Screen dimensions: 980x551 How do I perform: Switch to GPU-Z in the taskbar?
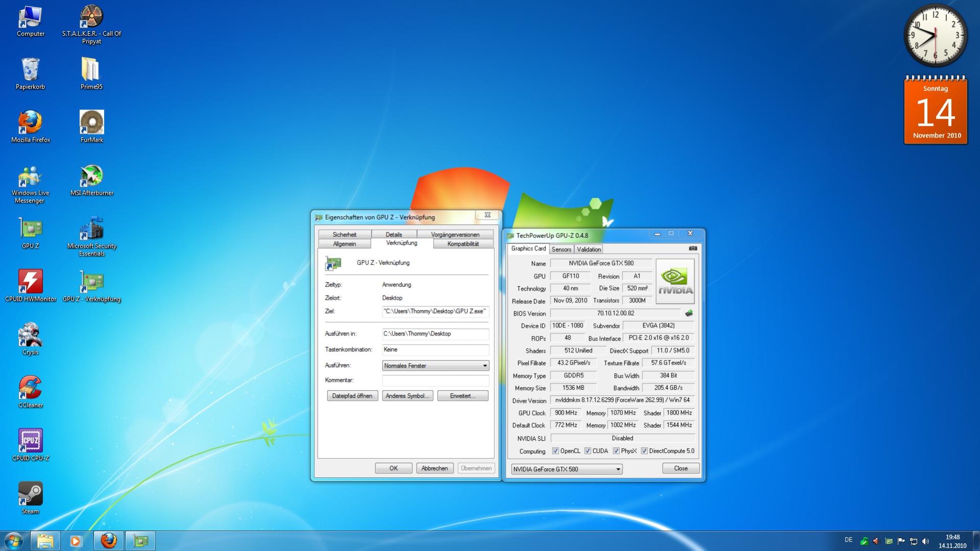(x=140, y=540)
